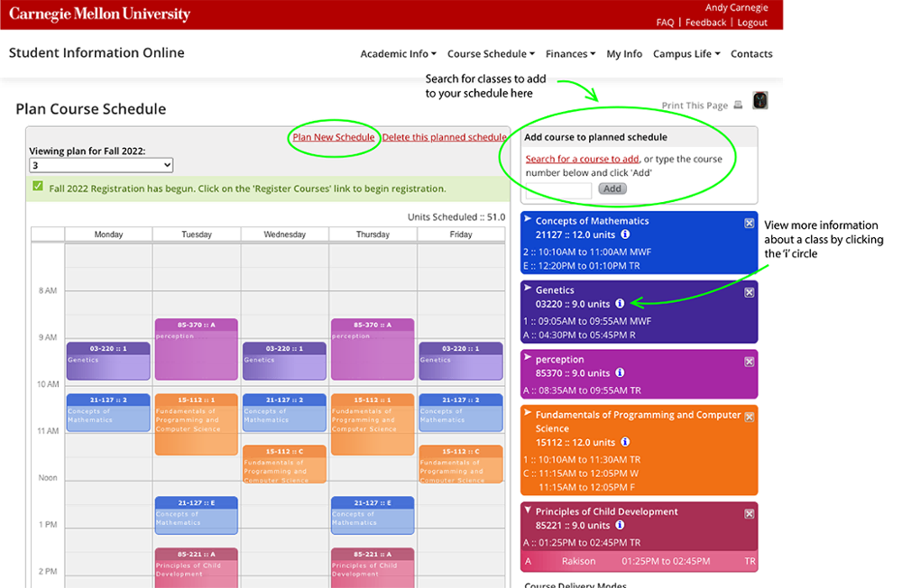Select Tuesday 85-370 perception block
This screenshot has height=588, width=902.
coord(196,349)
